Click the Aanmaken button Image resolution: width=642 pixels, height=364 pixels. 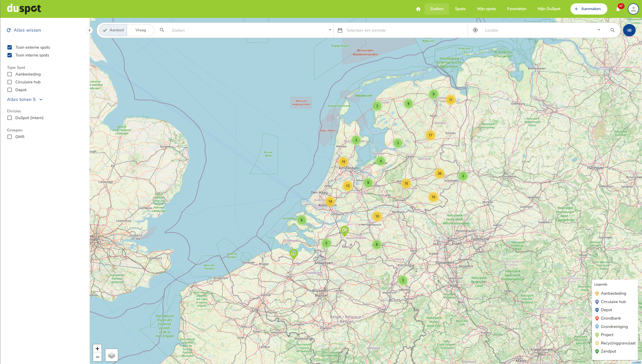[589, 9]
